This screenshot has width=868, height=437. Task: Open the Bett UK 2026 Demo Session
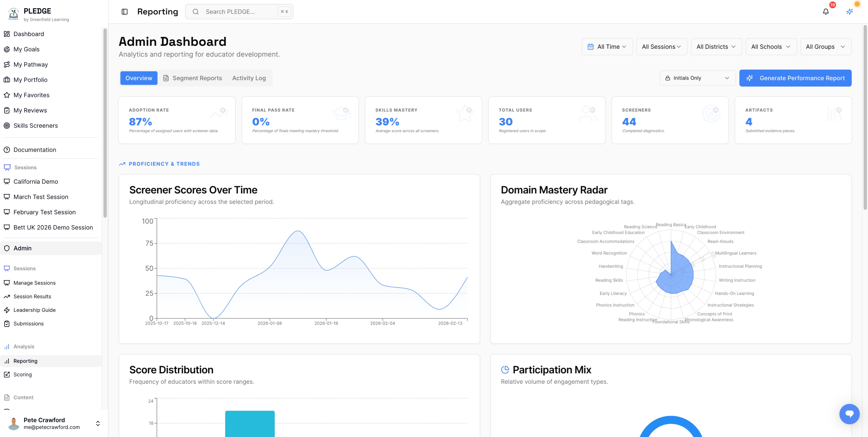coord(53,227)
